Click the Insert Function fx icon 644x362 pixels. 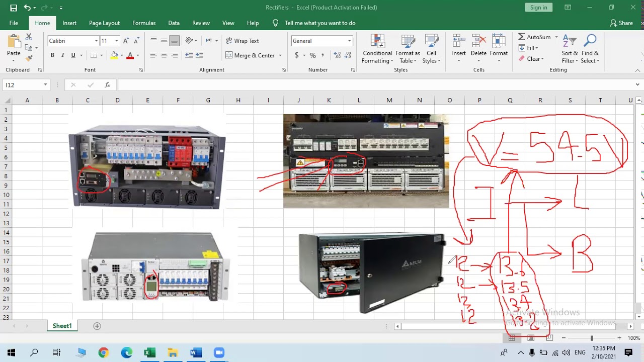[107, 85]
